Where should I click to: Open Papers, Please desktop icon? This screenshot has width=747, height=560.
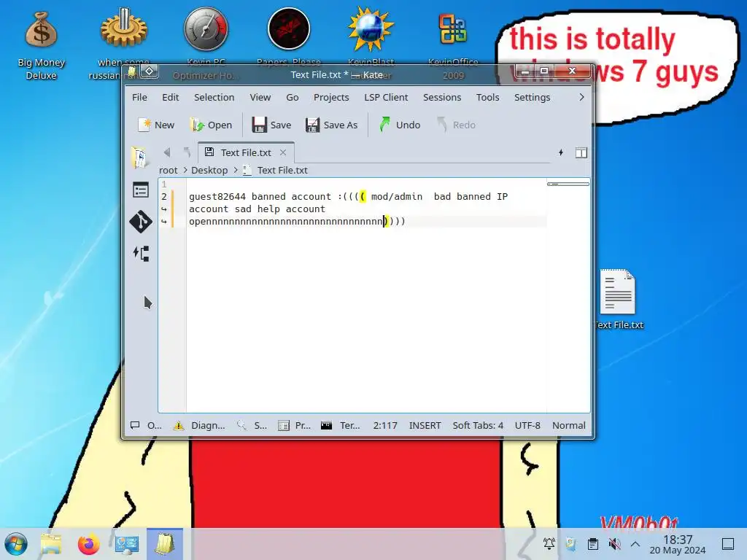[x=289, y=36]
